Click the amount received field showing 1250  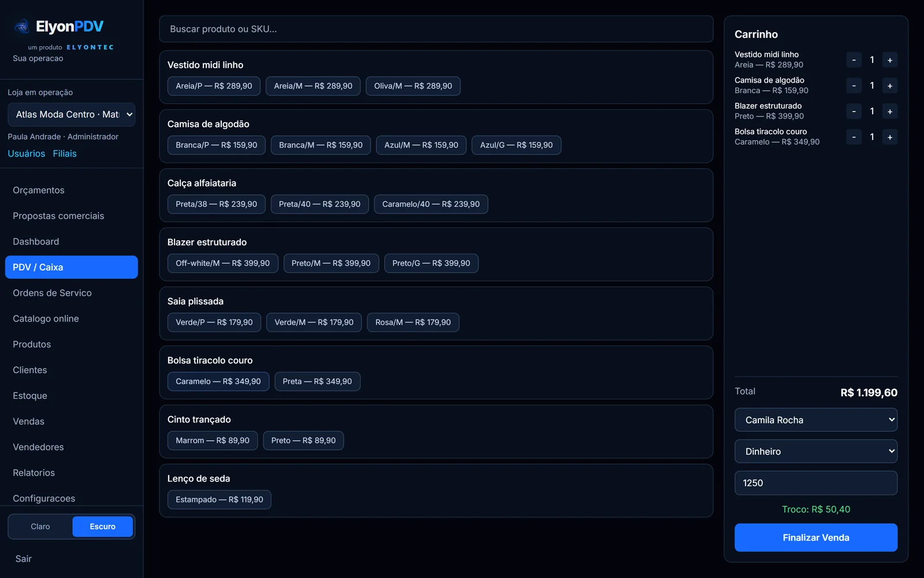(x=815, y=483)
